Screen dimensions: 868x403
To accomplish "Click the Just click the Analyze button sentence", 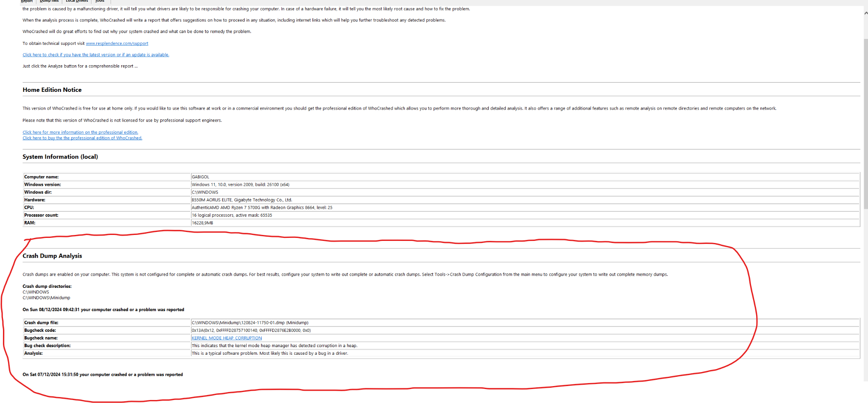I will click(80, 66).
